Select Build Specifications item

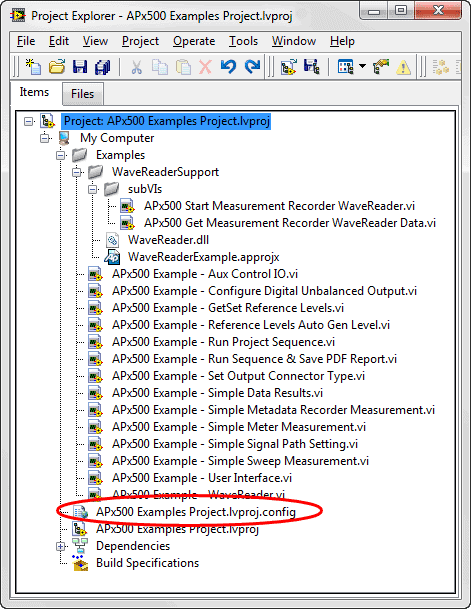148,563
